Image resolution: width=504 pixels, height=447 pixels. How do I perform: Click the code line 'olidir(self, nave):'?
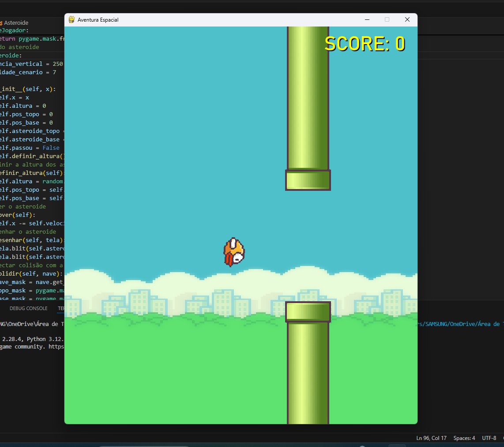coord(31,274)
